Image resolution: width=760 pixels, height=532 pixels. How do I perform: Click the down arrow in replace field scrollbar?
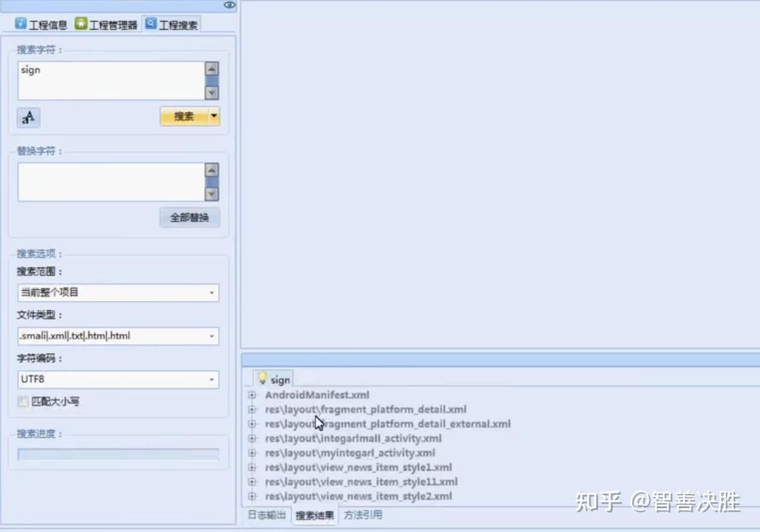[212, 195]
